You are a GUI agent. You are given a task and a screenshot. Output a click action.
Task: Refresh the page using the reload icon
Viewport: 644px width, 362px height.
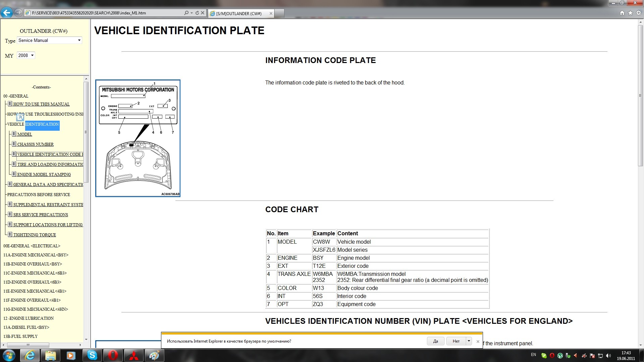[197, 13]
